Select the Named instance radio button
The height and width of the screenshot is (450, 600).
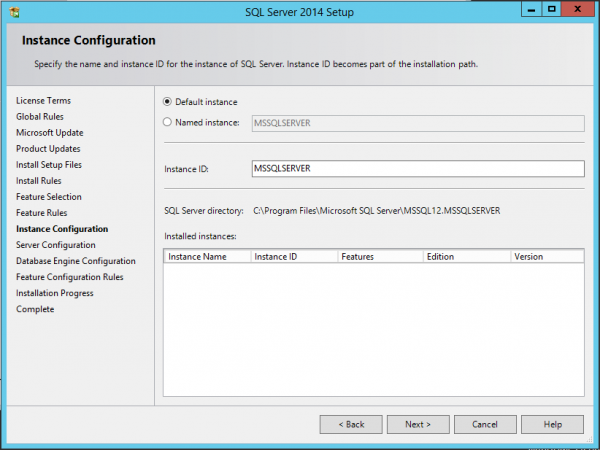click(x=167, y=122)
